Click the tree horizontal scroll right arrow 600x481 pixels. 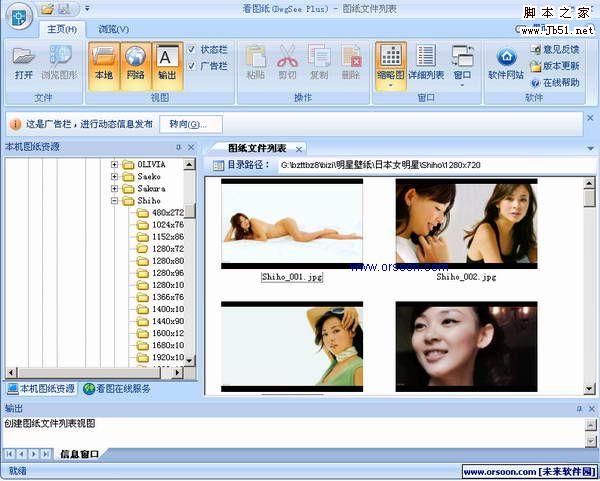click(x=177, y=372)
